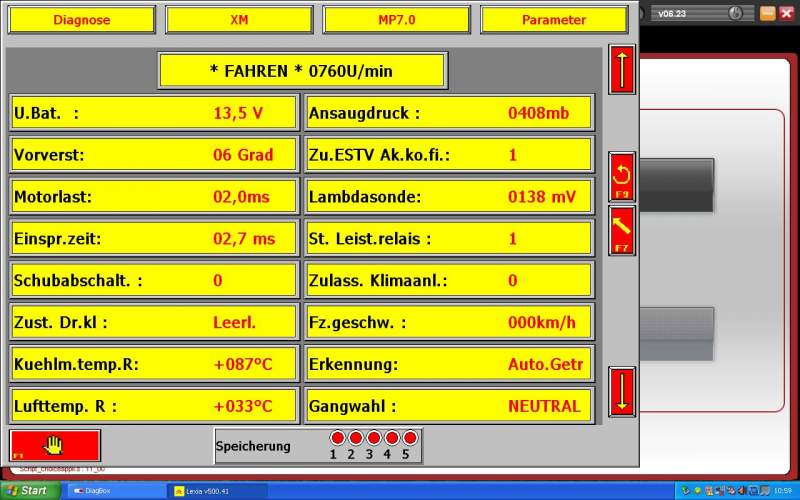Click the DiagBox power icon
Screen dimensions: 800x500
click(735, 13)
